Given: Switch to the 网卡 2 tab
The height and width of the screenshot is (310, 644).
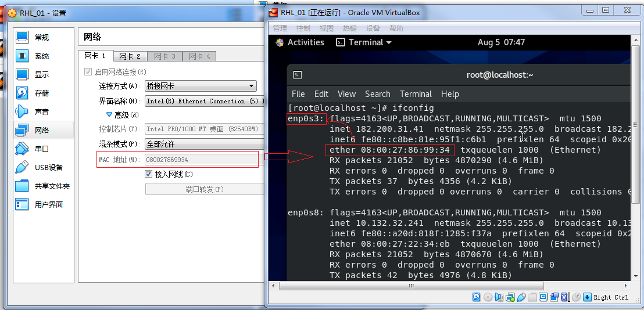Looking at the screenshot, I should point(130,56).
